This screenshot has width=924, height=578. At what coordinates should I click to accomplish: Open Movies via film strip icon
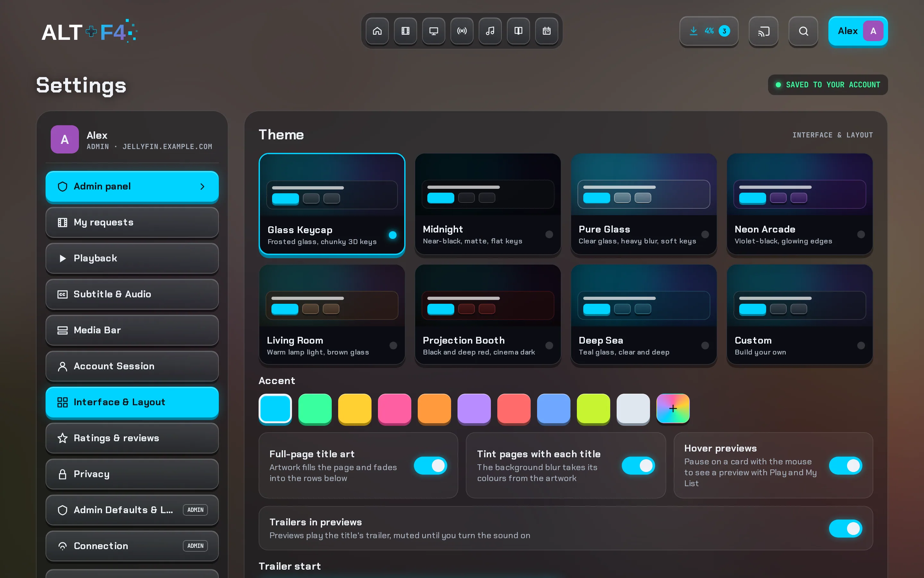coord(405,31)
